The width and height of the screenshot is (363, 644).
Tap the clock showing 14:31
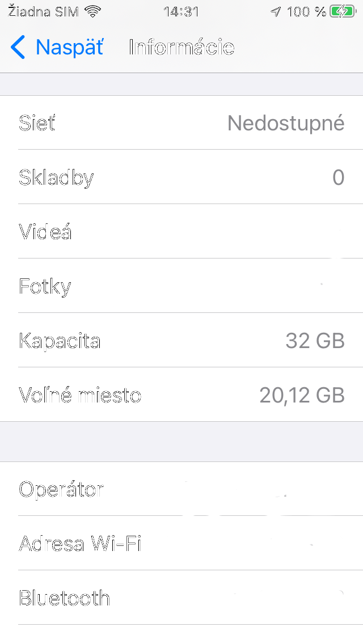(x=181, y=11)
